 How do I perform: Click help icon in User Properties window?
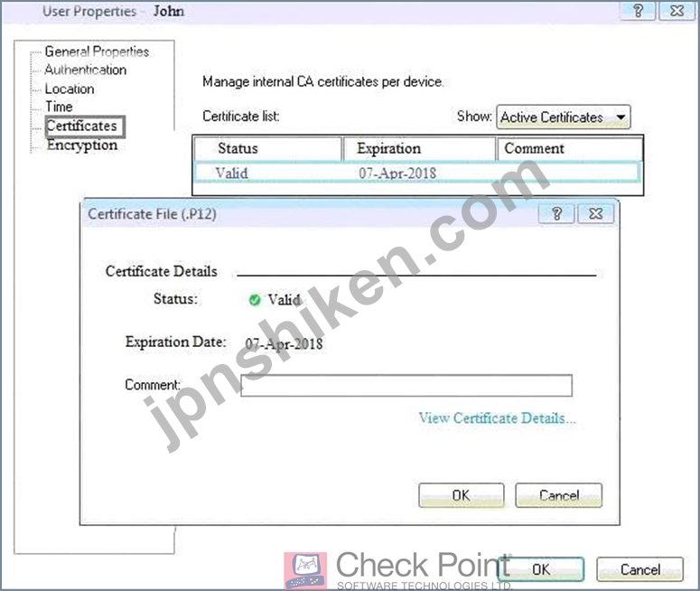tap(638, 11)
